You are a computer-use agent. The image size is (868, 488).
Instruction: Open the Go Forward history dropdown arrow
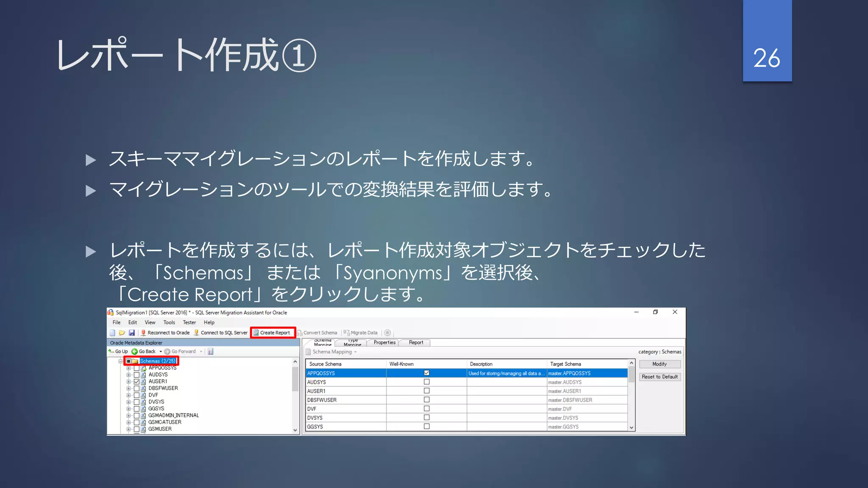pyautogui.click(x=201, y=352)
